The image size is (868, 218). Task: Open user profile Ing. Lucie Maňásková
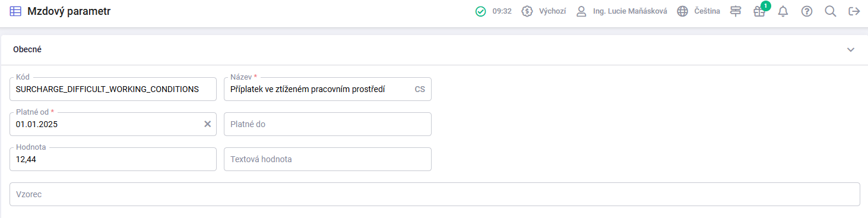tap(623, 11)
